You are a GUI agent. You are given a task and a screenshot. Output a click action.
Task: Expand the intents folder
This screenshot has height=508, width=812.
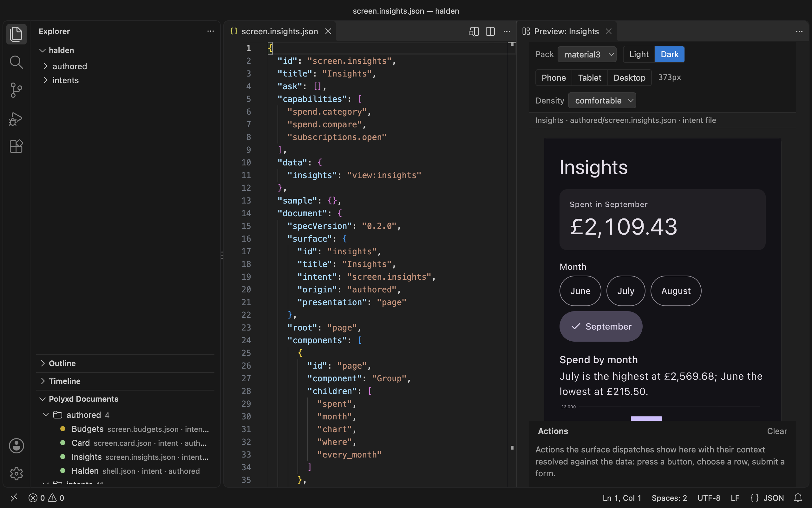click(x=125, y=80)
